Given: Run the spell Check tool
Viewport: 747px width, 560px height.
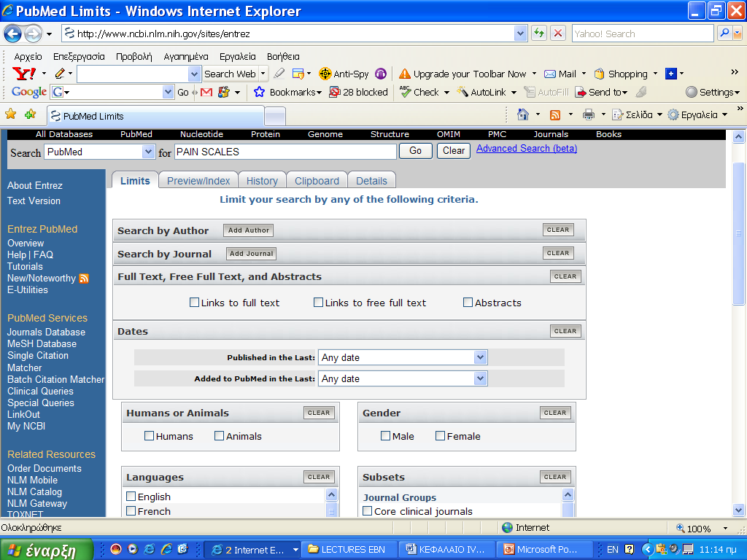Looking at the screenshot, I should (419, 92).
